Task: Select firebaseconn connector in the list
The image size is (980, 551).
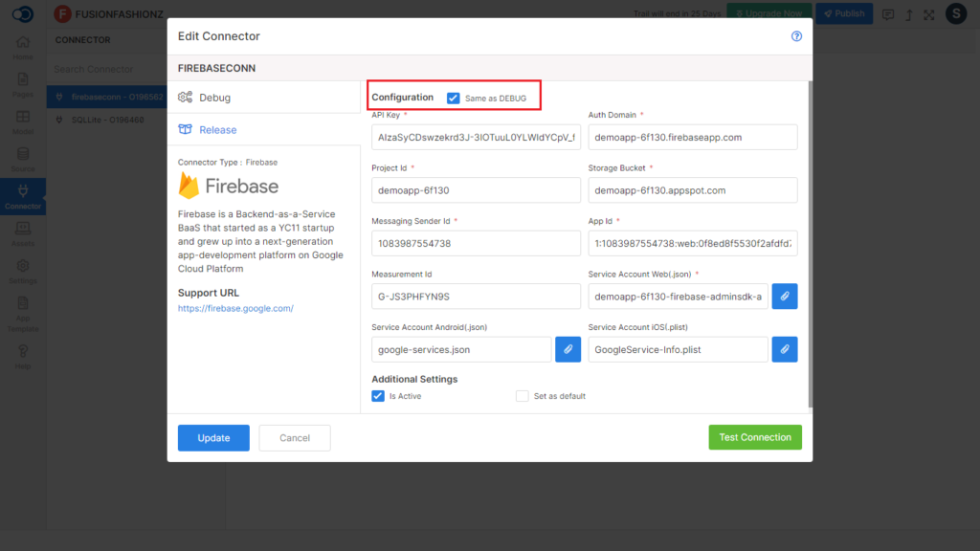Action: click(107, 97)
